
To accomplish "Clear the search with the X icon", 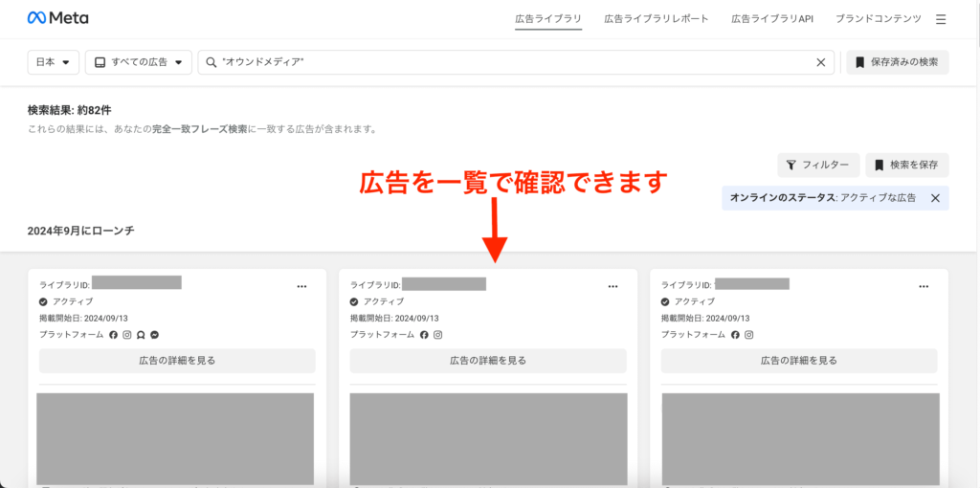I will [821, 62].
